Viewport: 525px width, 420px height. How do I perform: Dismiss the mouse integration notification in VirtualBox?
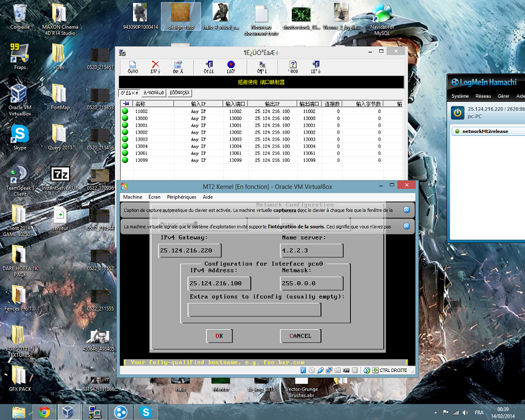[407, 226]
